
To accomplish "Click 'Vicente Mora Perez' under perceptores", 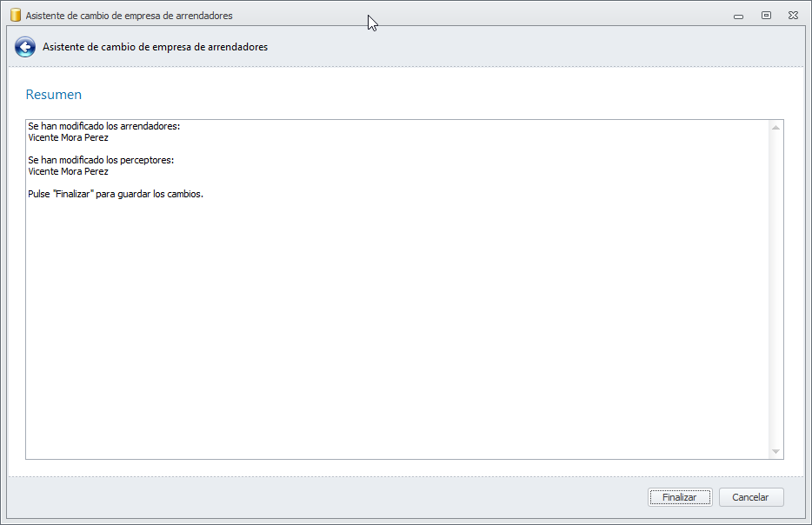I will point(69,171).
